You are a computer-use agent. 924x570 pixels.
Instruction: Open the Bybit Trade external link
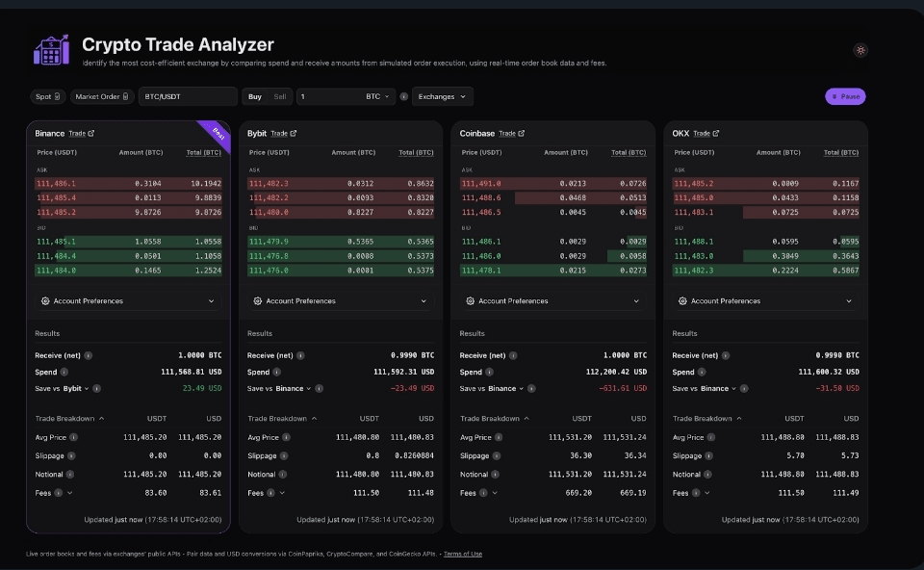pyautogui.click(x=283, y=134)
